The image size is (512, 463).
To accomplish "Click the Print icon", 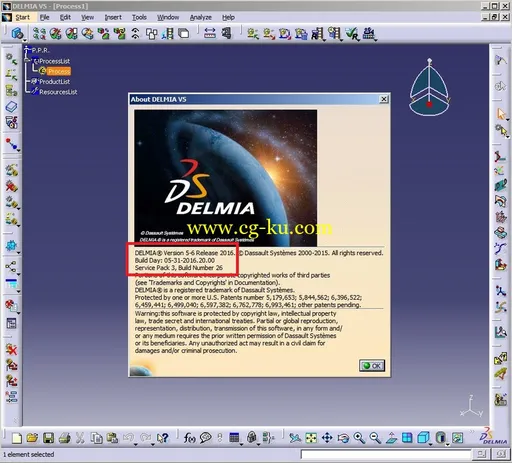I will click(x=65, y=438).
